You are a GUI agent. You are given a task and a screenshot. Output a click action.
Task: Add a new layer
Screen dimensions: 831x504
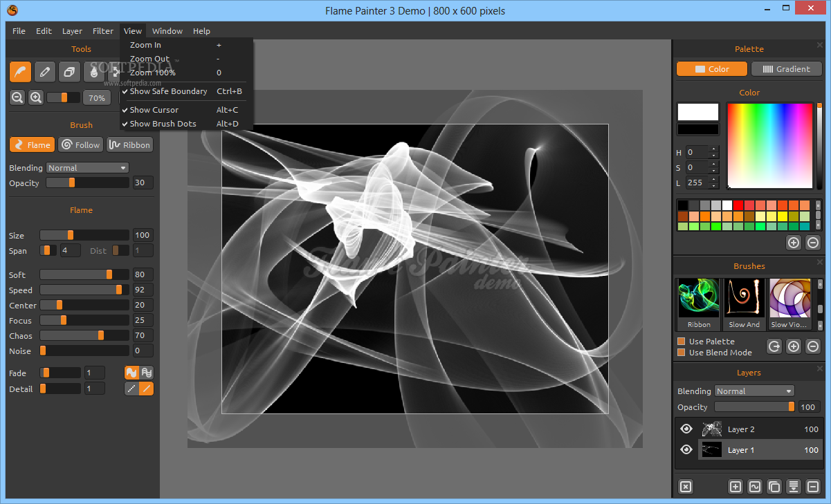pos(736,487)
